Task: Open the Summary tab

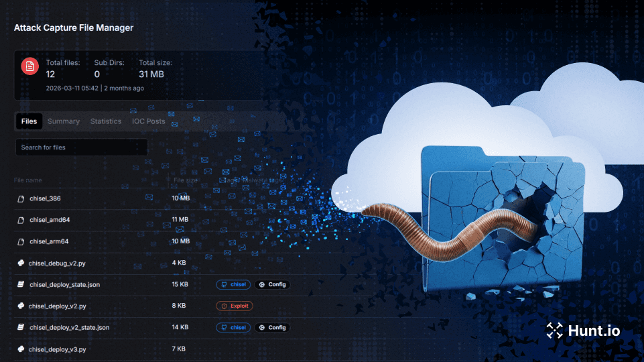Action: click(x=64, y=121)
